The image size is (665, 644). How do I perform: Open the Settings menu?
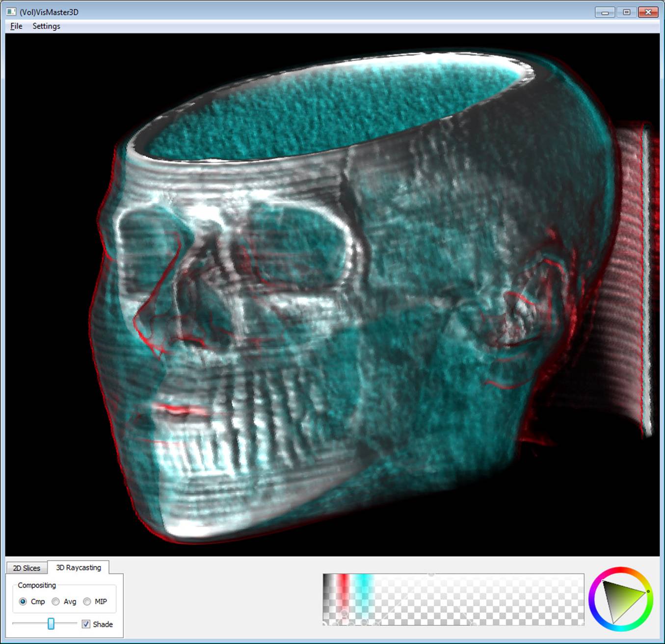46,26
